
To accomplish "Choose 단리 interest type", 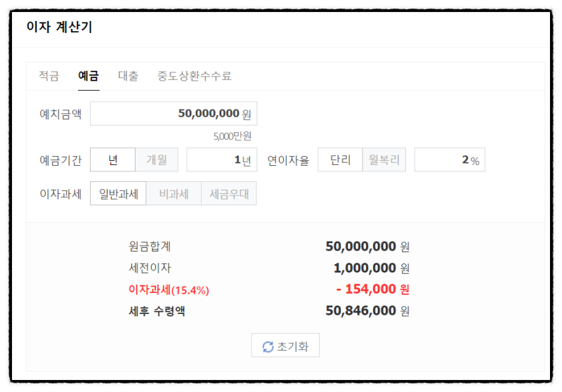I will (x=340, y=159).
